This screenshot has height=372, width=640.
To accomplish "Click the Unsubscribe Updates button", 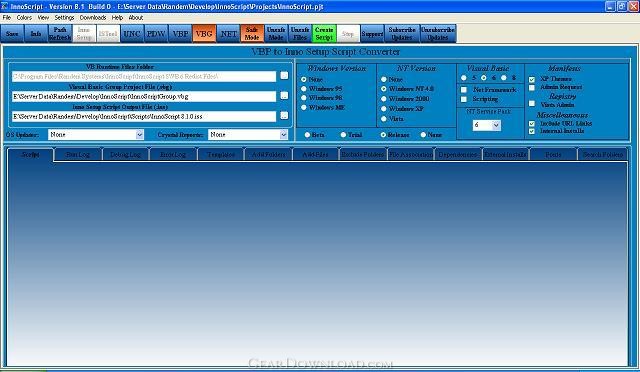I will tap(438, 33).
